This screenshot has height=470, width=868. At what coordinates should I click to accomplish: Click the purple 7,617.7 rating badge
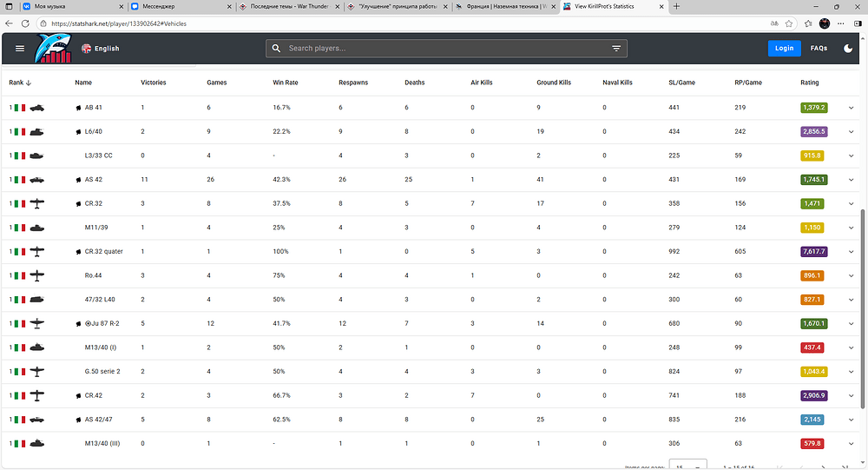pyautogui.click(x=813, y=252)
